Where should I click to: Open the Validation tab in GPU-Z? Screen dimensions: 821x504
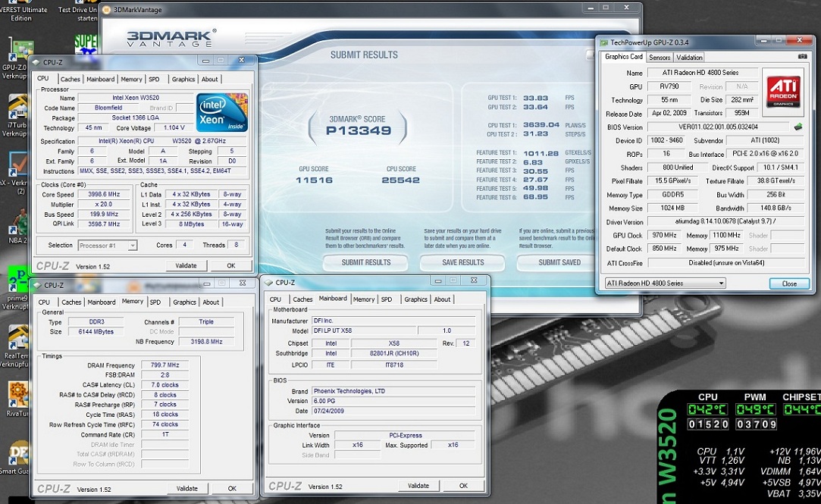pos(689,58)
